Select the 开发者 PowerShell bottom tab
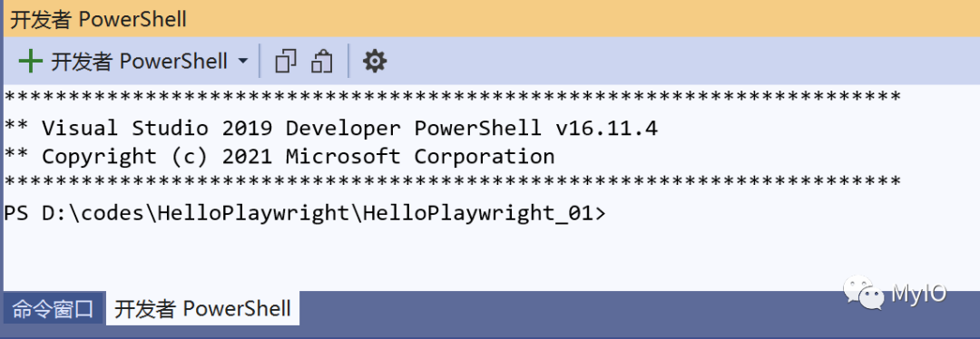Screen dimensions: 980x339 [202, 308]
